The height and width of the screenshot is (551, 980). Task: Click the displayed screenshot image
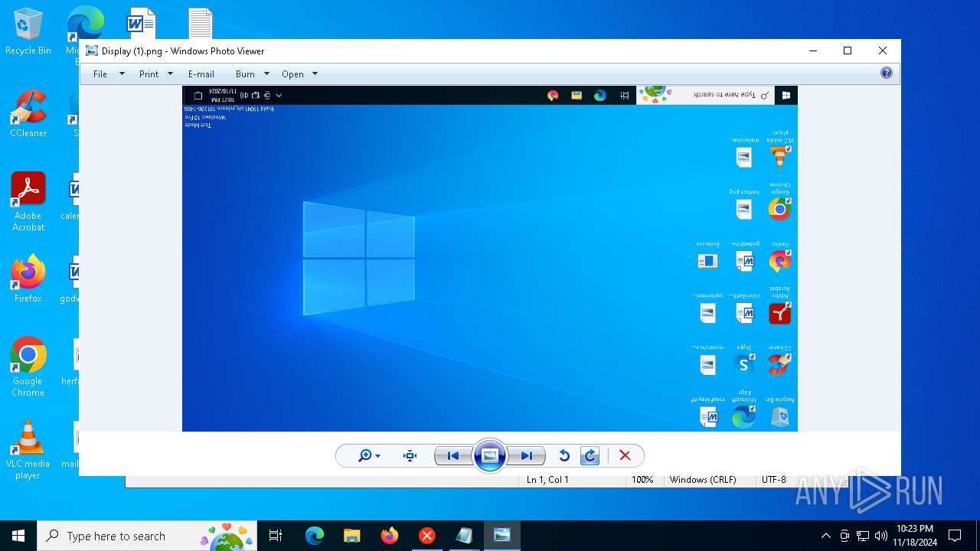click(x=490, y=259)
